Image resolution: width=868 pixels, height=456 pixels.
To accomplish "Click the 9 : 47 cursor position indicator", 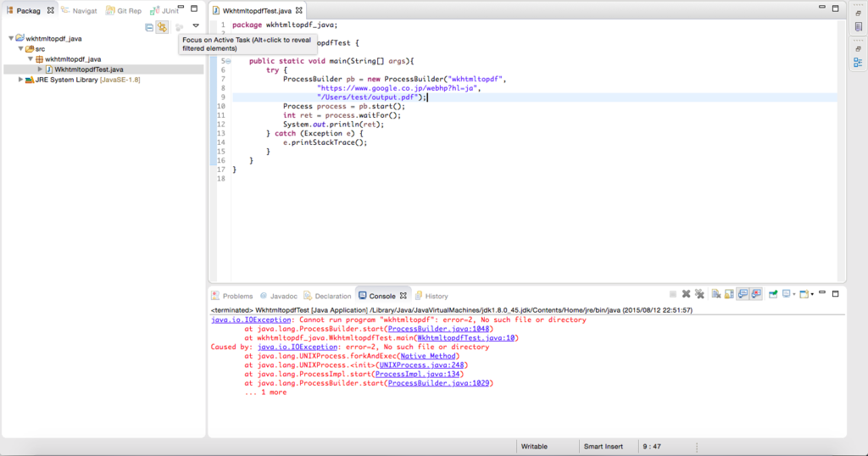I will 652,447.
